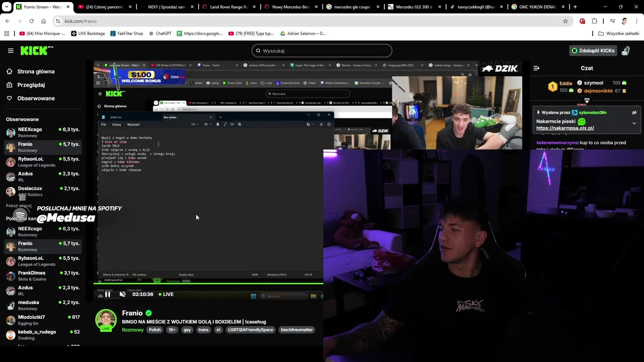Open Przeglądaj in the sidebar
Screen dimensions: 644x362
point(30,85)
